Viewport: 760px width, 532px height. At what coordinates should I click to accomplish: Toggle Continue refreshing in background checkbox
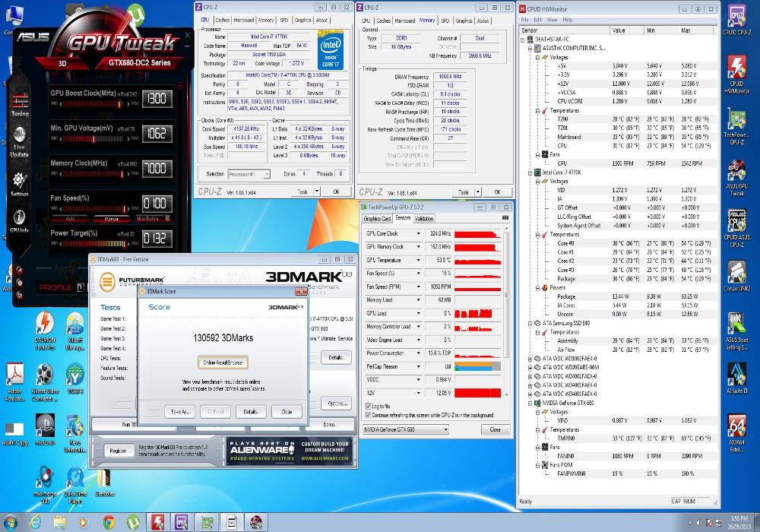tap(369, 415)
